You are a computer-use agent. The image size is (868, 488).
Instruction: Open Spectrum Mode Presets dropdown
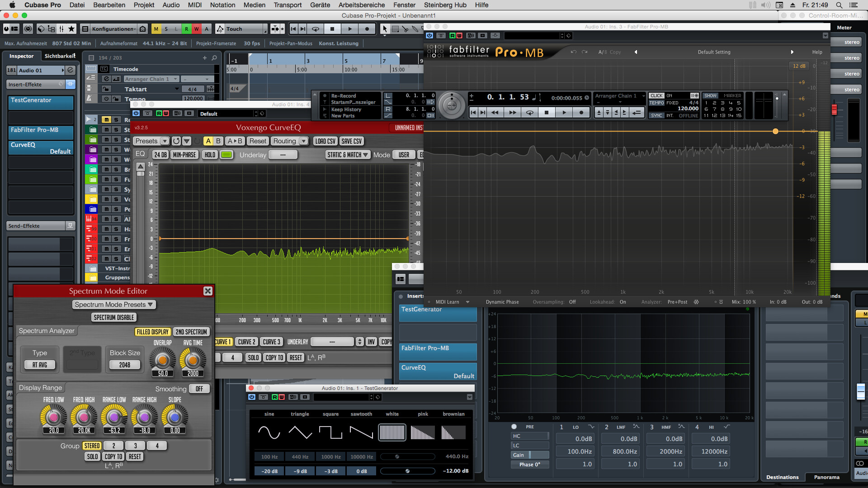pyautogui.click(x=114, y=305)
